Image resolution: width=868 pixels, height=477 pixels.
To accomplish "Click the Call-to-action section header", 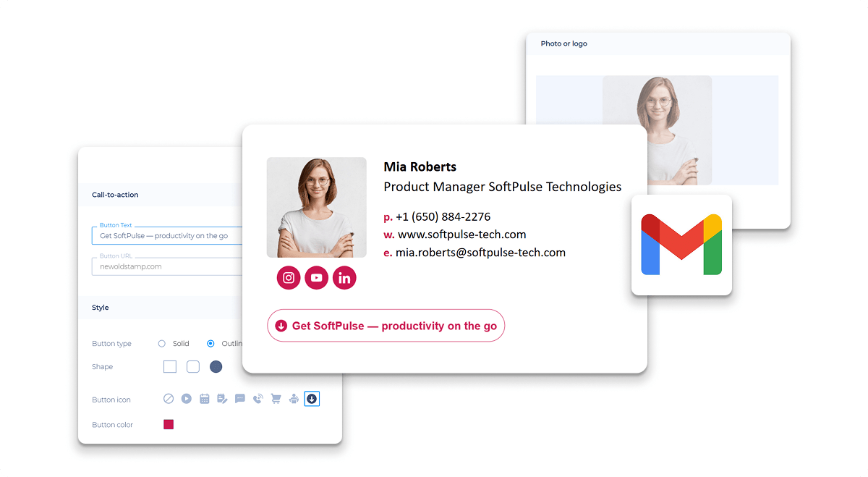I will [x=115, y=195].
